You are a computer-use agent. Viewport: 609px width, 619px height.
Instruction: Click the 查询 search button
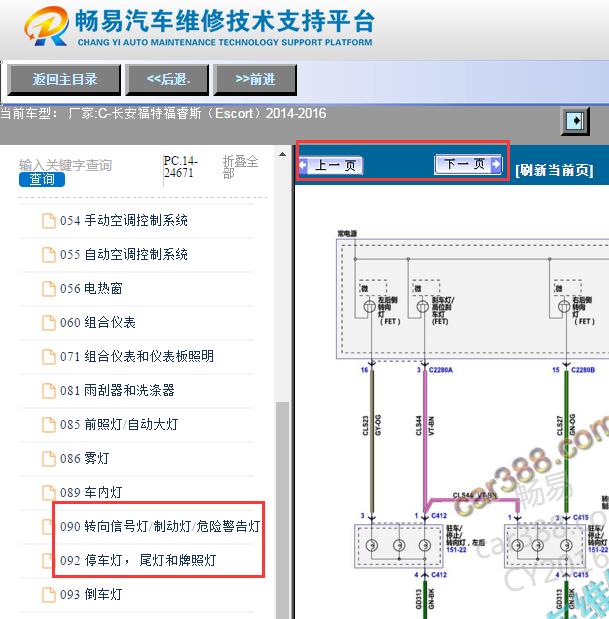pos(42,180)
